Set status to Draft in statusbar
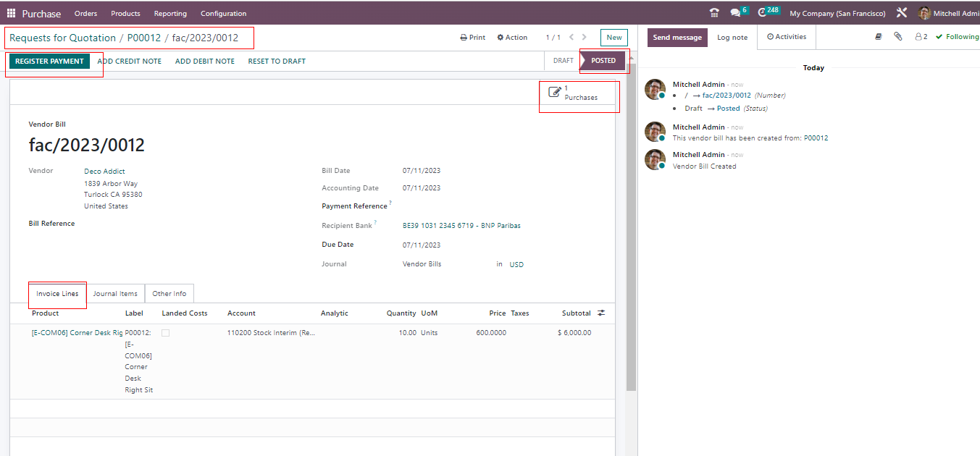The height and width of the screenshot is (456, 980). pyautogui.click(x=563, y=61)
